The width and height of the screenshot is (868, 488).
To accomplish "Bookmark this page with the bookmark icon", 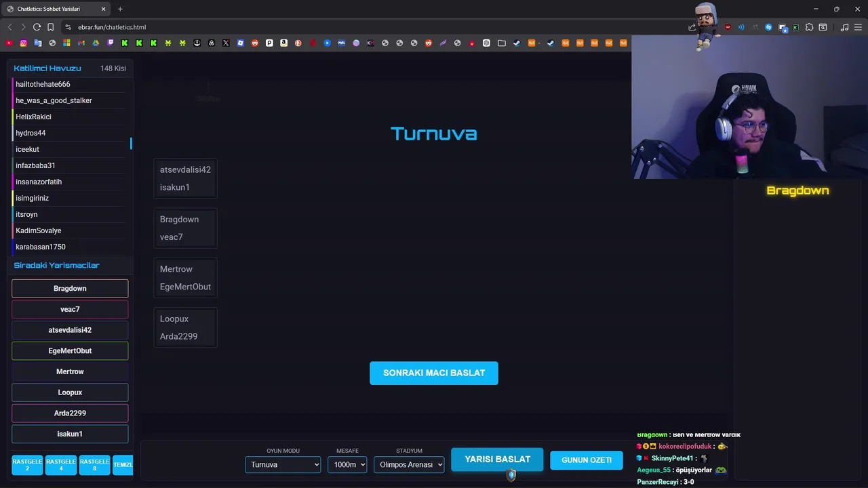I will click(50, 27).
